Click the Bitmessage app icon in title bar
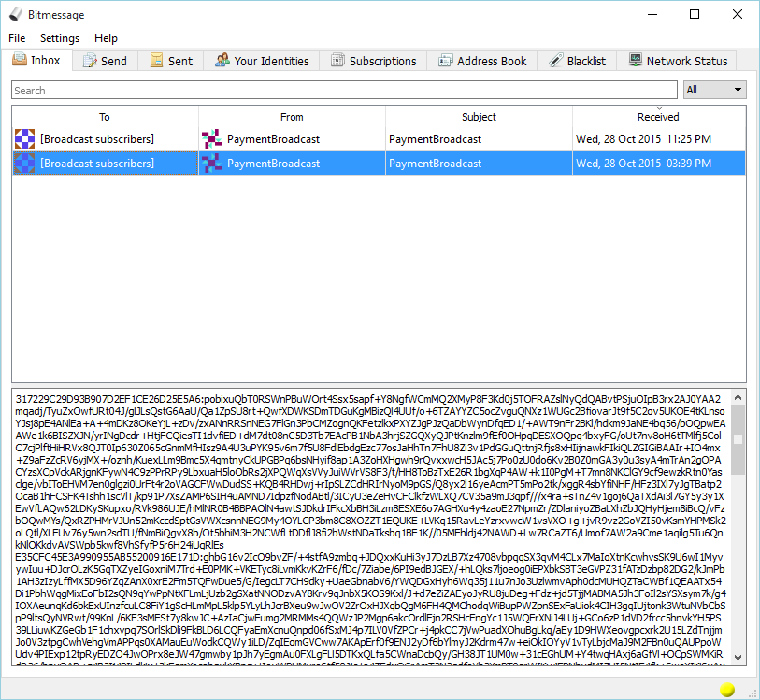 [x=15, y=15]
